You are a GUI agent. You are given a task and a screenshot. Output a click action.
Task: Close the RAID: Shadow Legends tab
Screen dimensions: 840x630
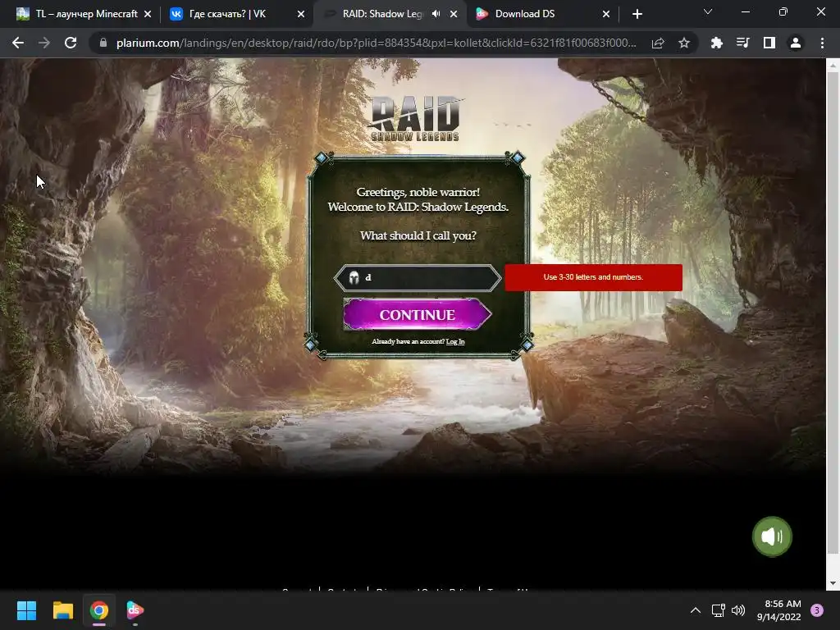[454, 14]
